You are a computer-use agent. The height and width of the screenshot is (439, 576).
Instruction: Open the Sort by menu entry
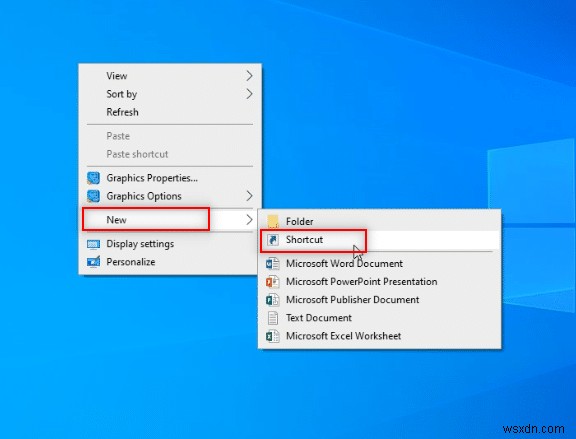click(x=170, y=94)
